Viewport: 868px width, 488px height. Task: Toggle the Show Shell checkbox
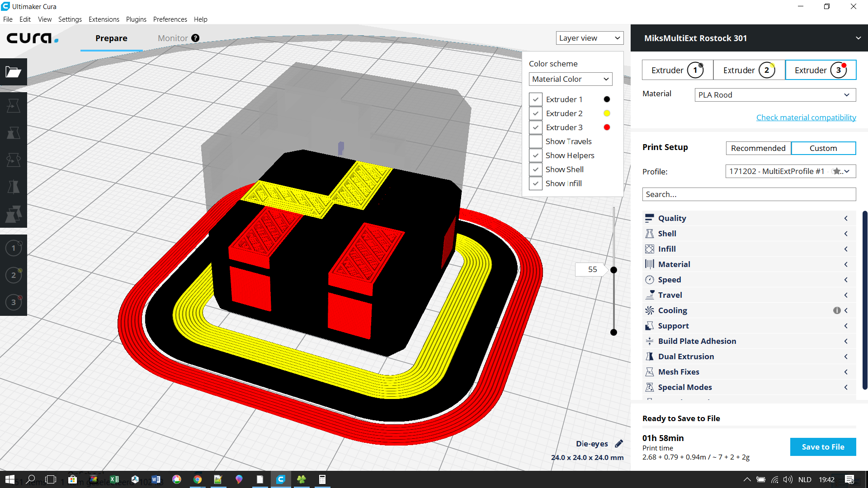[536, 169]
